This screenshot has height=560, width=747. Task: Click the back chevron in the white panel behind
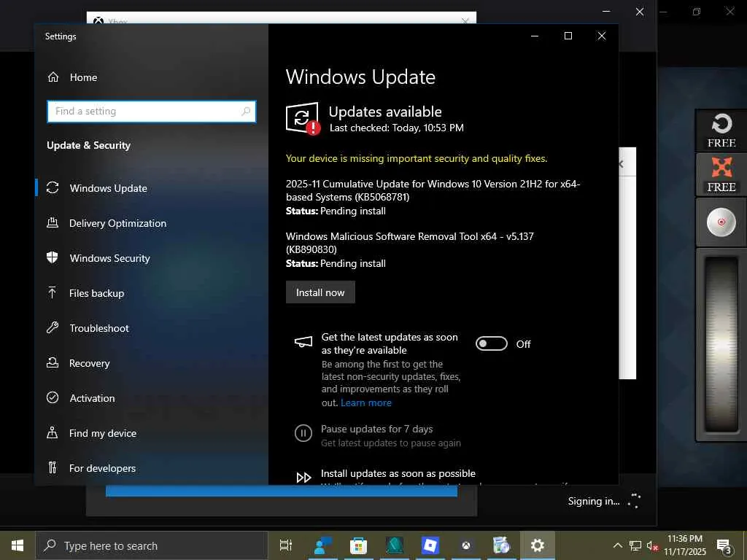click(x=622, y=164)
